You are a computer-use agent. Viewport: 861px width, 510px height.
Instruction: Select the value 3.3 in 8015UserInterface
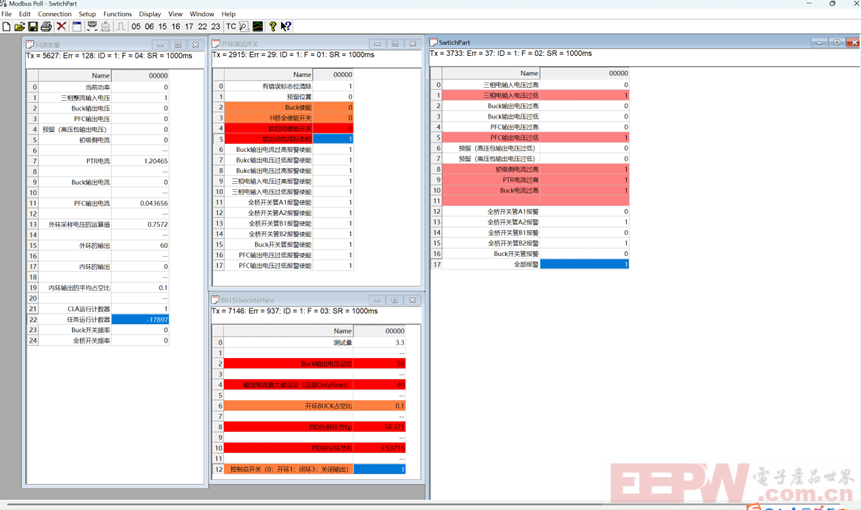point(380,343)
